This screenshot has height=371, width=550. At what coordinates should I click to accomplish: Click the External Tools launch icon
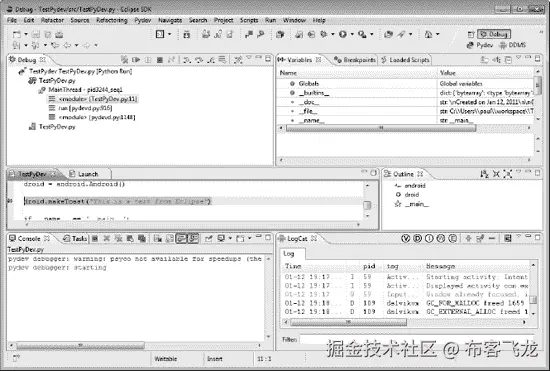pos(362,34)
